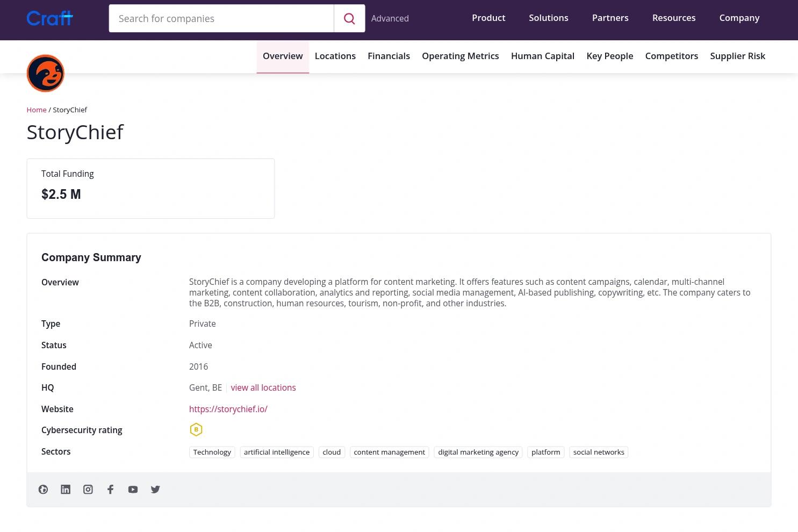Viewport: 798px width, 532px height.
Task: Open the Human Capital tab
Action: coord(543,56)
